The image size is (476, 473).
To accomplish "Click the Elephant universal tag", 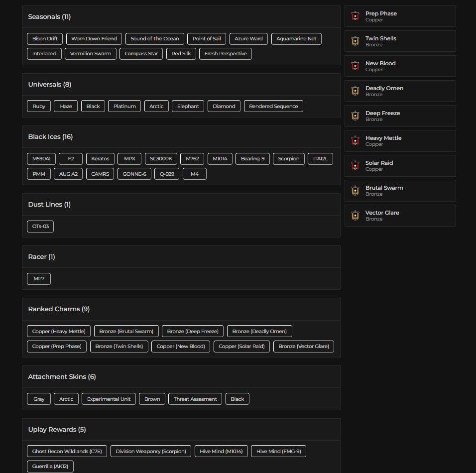I will coord(188,106).
